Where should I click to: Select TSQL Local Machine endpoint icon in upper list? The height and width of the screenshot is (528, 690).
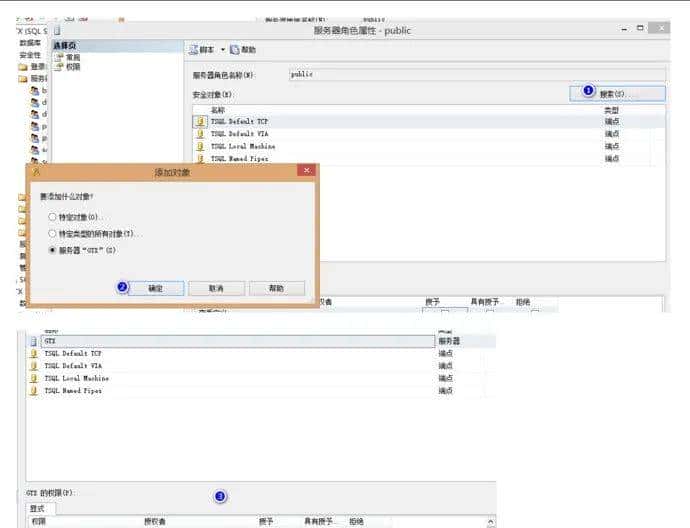pyautogui.click(x=201, y=146)
